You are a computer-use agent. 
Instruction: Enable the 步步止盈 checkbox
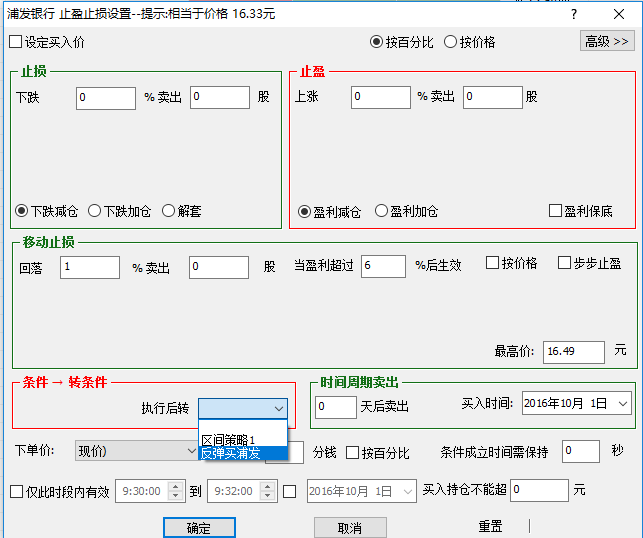[x=565, y=264]
